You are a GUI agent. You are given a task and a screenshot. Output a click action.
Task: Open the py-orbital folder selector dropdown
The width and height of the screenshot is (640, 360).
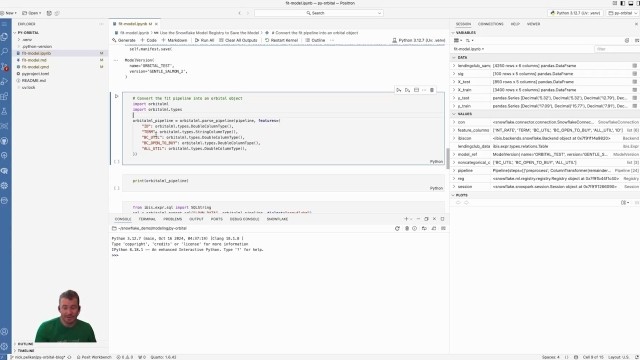[623, 13]
